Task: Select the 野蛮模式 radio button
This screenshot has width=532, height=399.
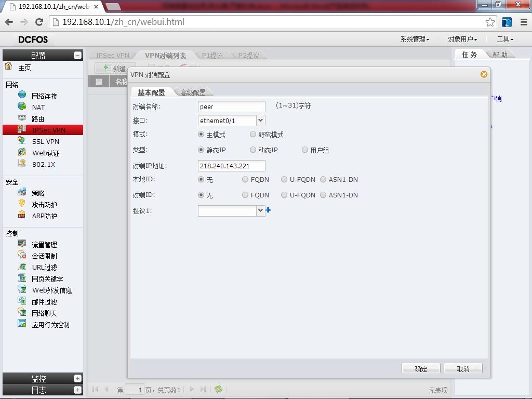Action: pos(253,135)
